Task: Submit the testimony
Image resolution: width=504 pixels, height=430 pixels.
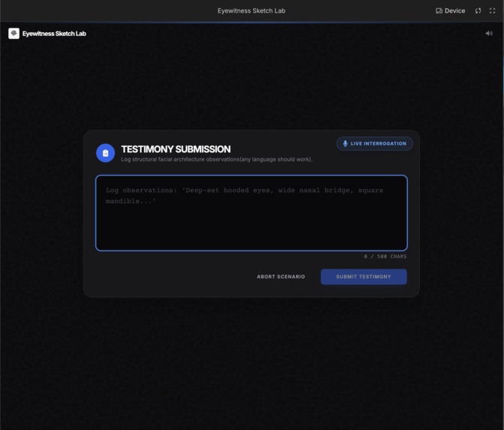Action: (364, 276)
